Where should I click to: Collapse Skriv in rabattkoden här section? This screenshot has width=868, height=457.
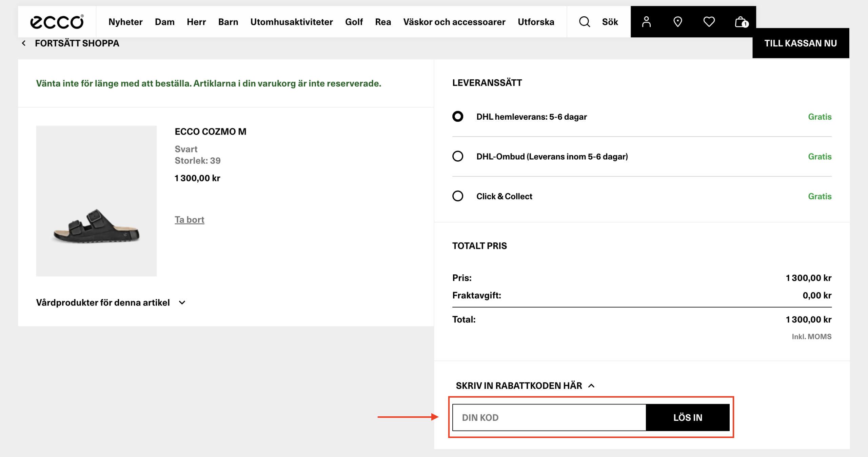[x=525, y=385]
